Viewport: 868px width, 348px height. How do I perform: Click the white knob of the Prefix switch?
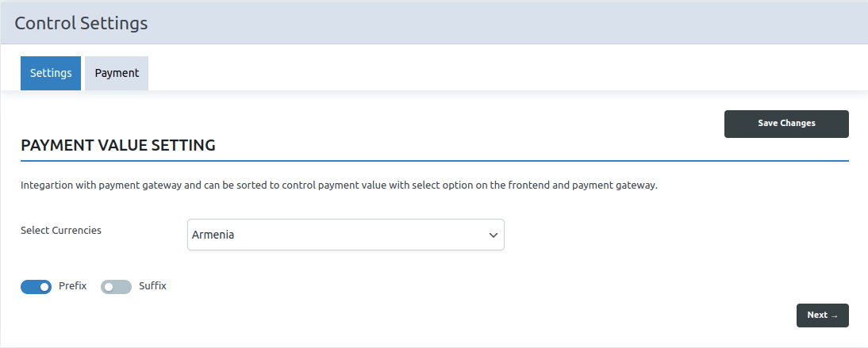tap(44, 286)
